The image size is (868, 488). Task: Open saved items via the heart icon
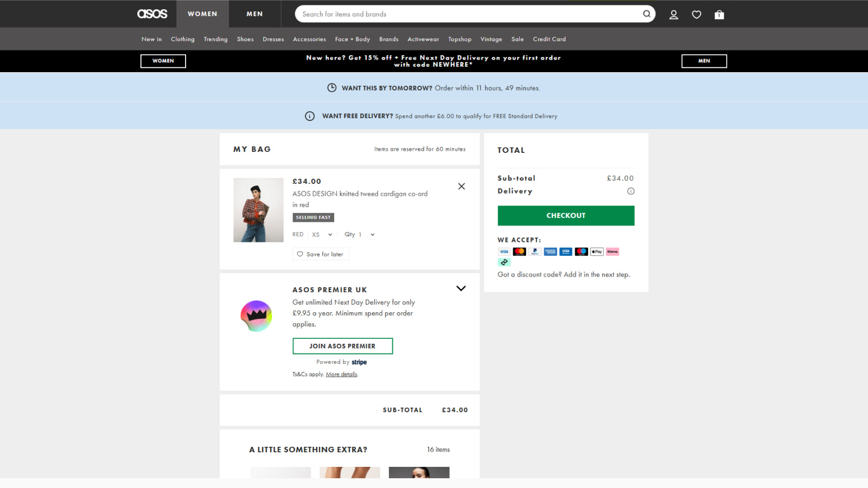[697, 15]
